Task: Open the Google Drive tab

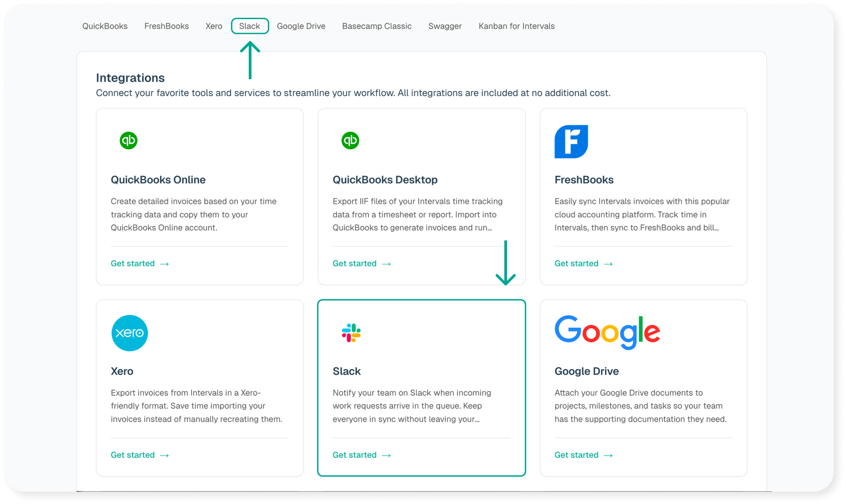Action: (x=301, y=26)
